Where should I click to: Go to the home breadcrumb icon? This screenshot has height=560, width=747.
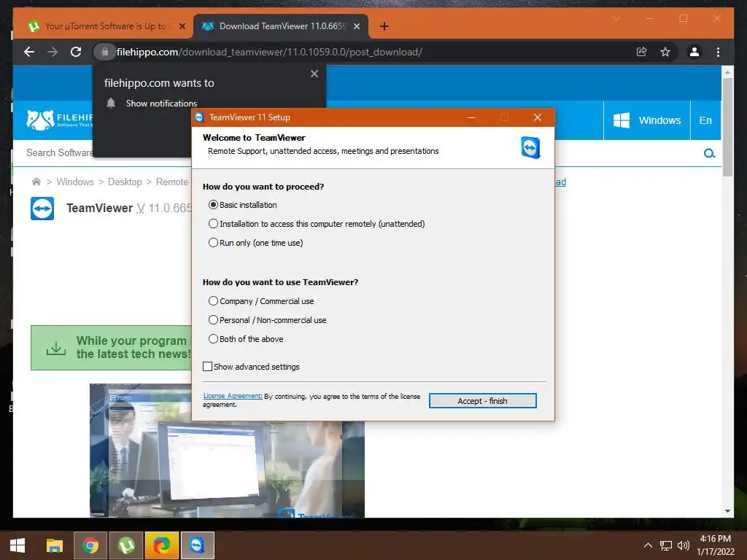(x=36, y=182)
